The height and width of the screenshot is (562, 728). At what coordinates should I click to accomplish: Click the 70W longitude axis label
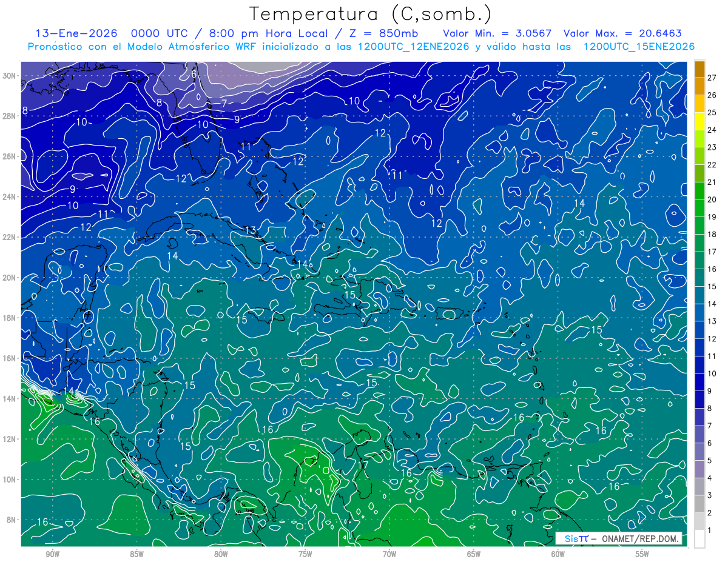389,554
